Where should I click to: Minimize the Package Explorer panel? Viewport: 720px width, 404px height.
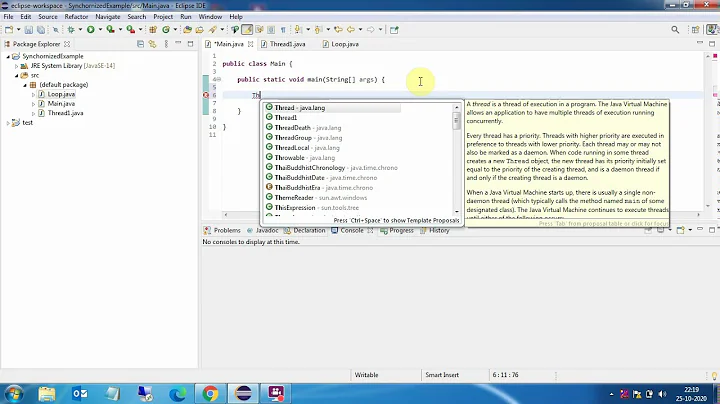[178, 43]
